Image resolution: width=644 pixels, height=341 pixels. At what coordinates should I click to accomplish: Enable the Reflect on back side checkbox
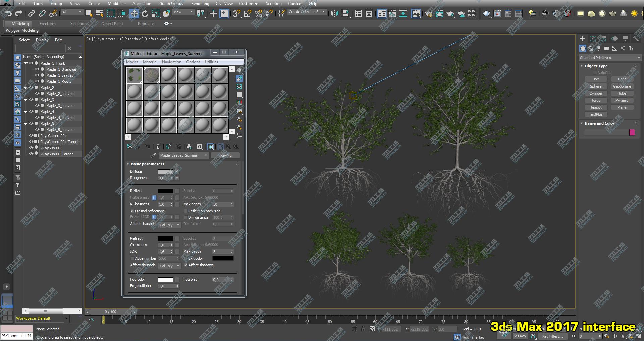tap(186, 211)
